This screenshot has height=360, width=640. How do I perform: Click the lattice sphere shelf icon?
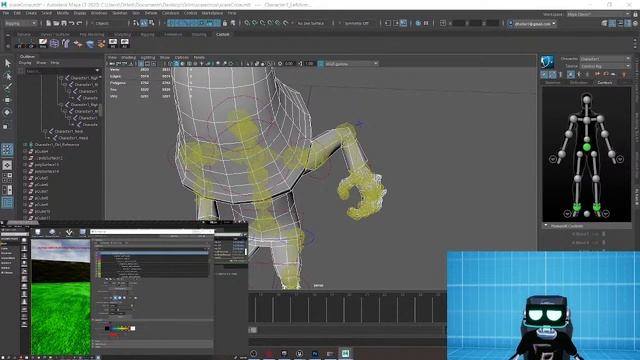pos(54,43)
